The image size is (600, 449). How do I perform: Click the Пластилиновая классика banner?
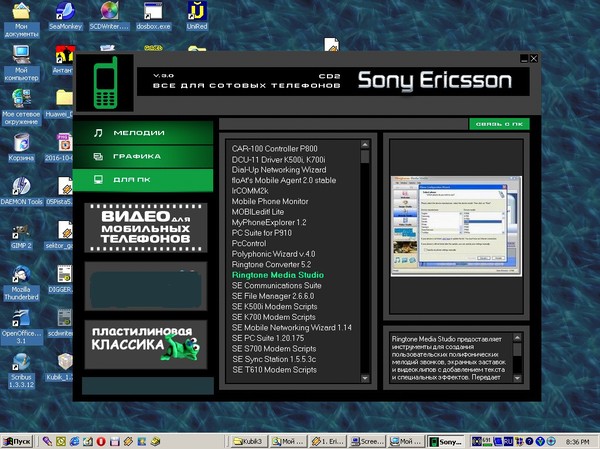click(146, 345)
